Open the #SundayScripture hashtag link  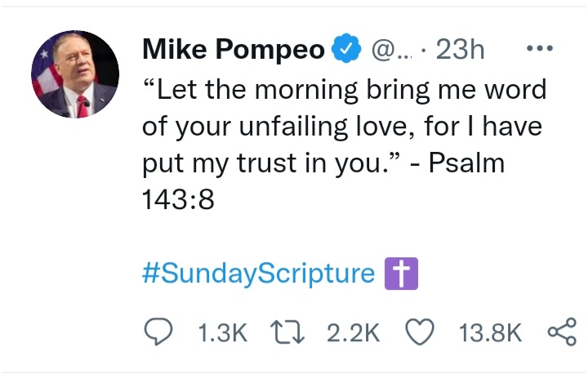(x=258, y=273)
